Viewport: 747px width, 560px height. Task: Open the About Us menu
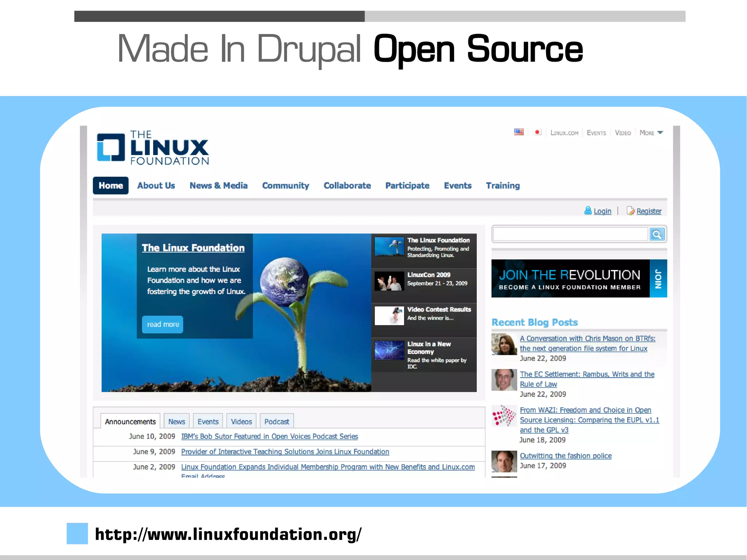tap(156, 186)
